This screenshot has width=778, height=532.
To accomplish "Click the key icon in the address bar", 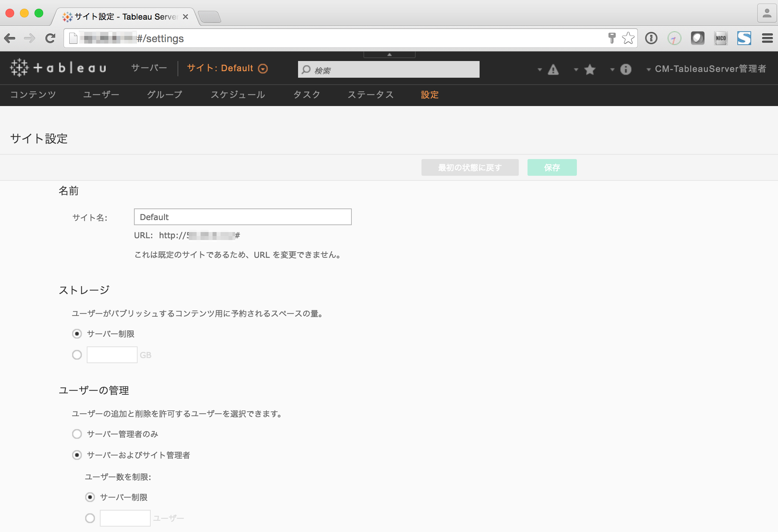I will tap(612, 38).
